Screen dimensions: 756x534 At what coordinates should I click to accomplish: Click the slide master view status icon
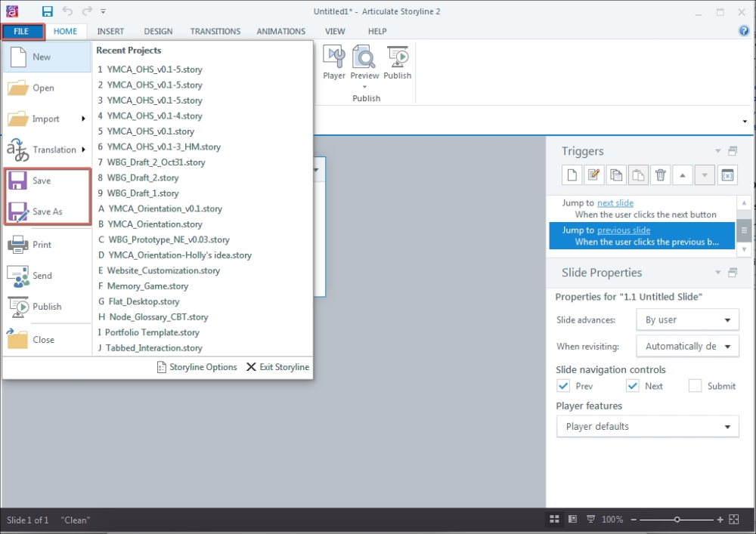pos(590,519)
